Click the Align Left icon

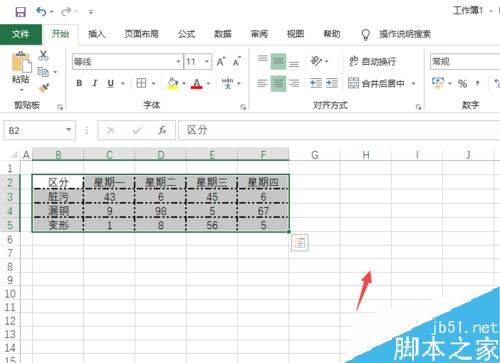pos(263,83)
